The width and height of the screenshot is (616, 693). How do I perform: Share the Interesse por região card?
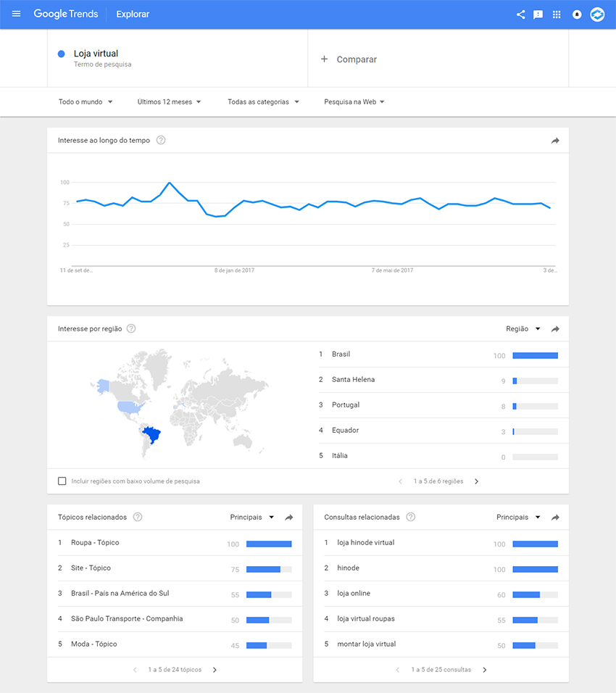[555, 329]
